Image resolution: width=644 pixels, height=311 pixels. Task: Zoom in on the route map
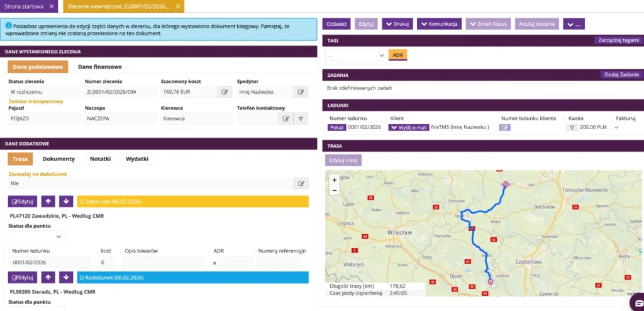coord(335,180)
